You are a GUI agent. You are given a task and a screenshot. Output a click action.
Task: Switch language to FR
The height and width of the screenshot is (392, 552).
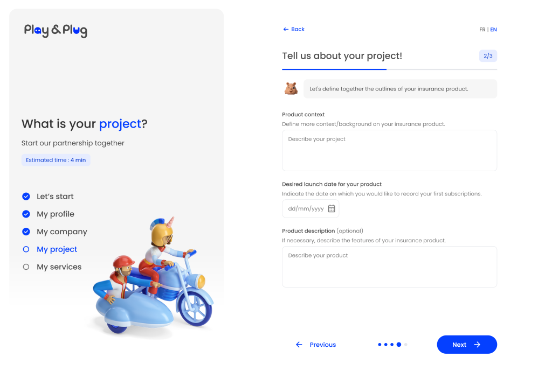pyautogui.click(x=482, y=30)
